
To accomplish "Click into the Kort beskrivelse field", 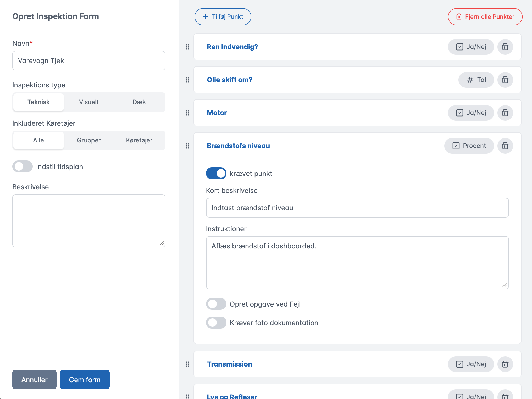I will coord(357,208).
